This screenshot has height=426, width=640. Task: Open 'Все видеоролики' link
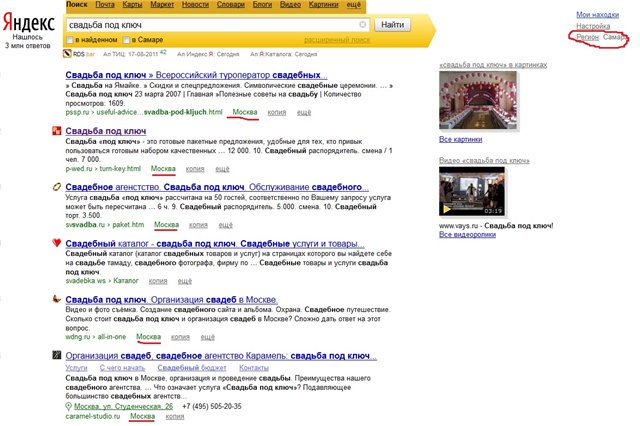(467, 235)
